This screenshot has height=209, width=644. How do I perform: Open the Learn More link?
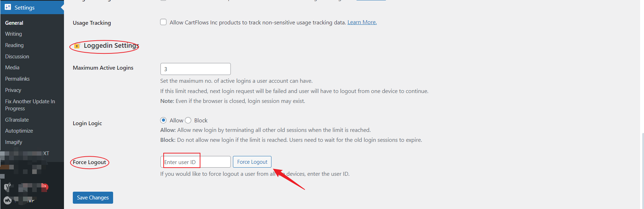click(362, 22)
